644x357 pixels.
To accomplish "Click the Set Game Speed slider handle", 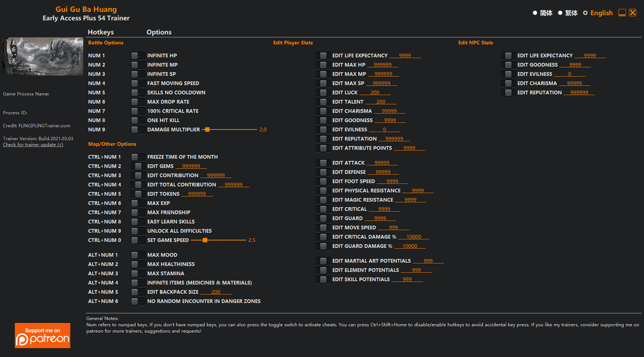I will tap(205, 240).
